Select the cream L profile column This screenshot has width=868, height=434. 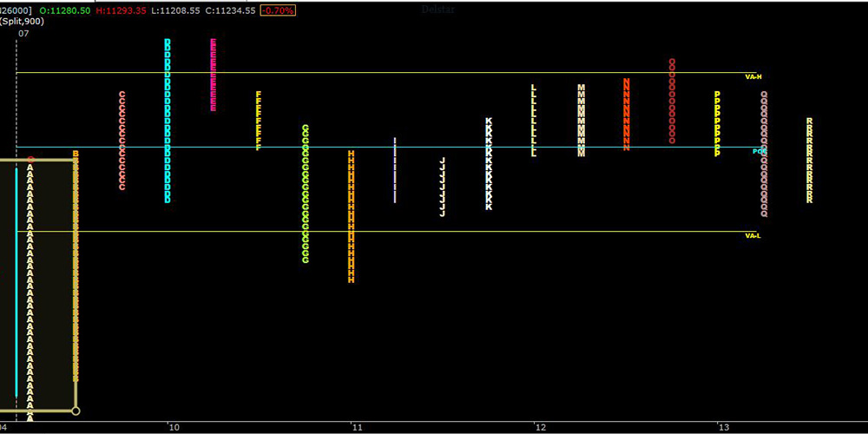click(x=534, y=121)
